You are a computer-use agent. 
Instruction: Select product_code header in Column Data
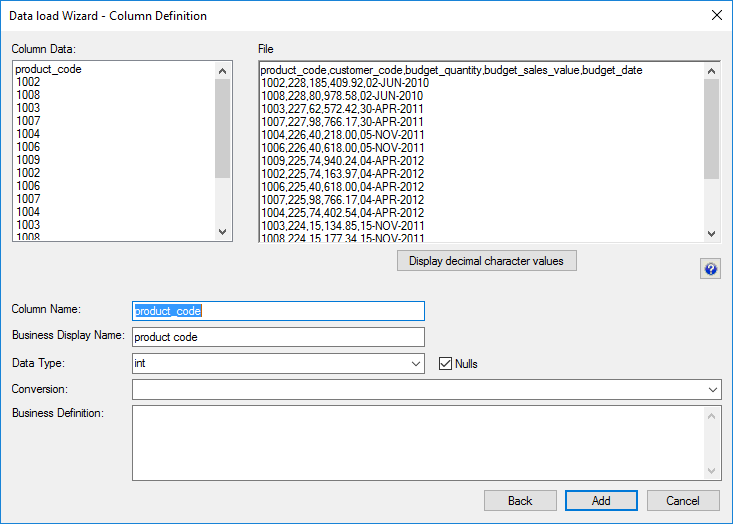49,70
